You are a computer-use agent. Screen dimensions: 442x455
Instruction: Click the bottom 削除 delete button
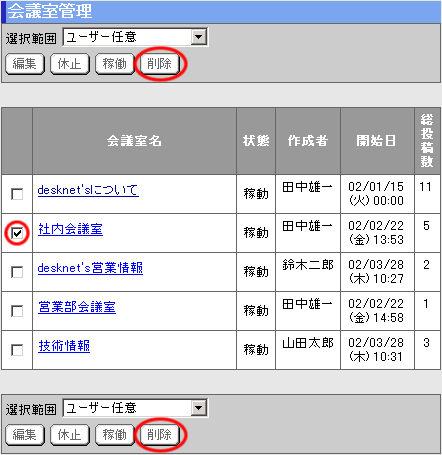tap(159, 435)
